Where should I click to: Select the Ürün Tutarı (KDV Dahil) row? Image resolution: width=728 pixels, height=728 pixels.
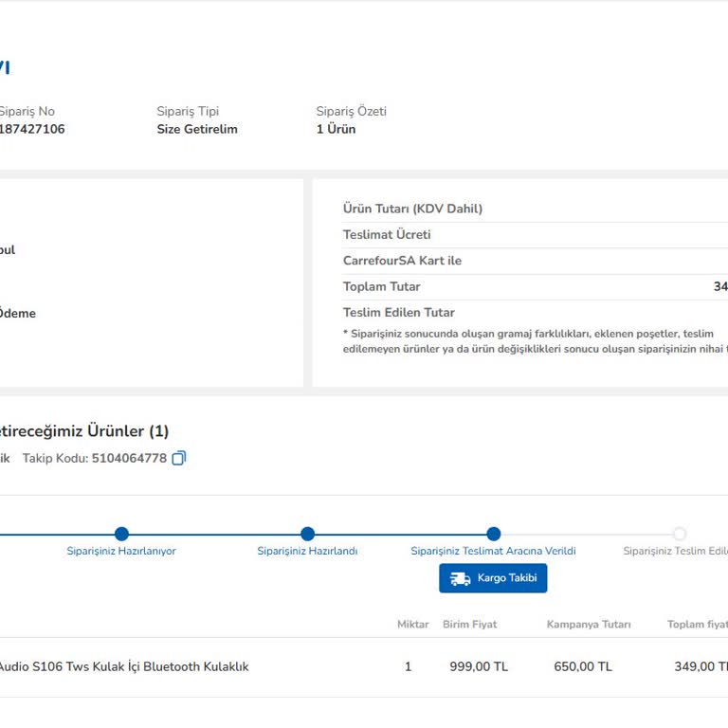click(412, 209)
